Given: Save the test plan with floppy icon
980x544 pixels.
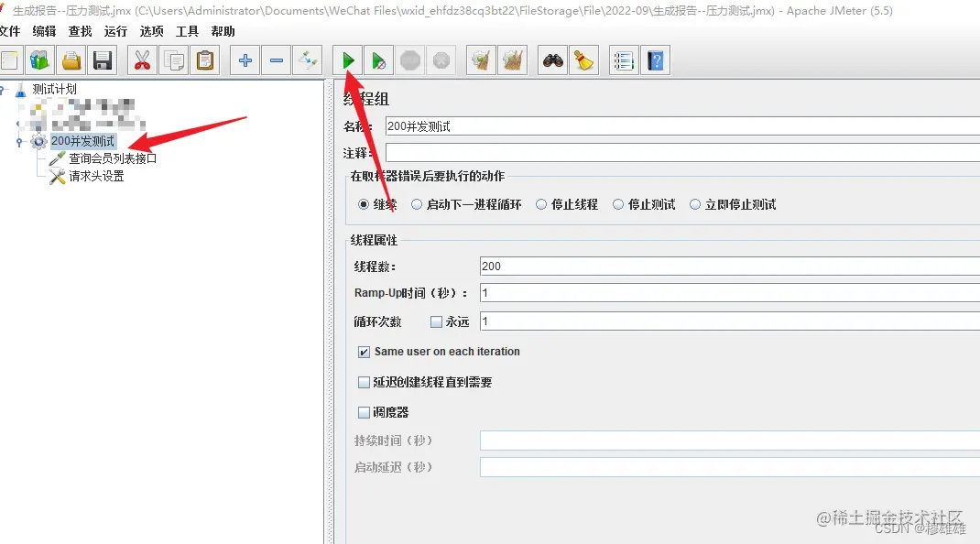Looking at the screenshot, I should point(102,60).
